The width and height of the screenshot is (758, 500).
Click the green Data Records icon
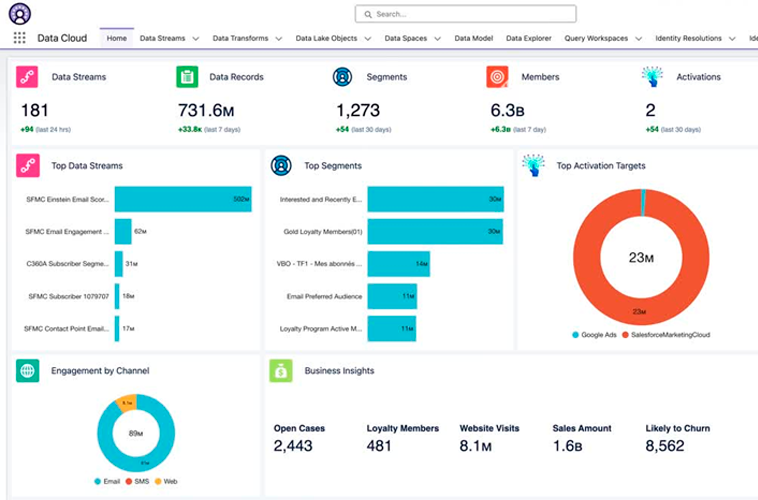(187, 77)
